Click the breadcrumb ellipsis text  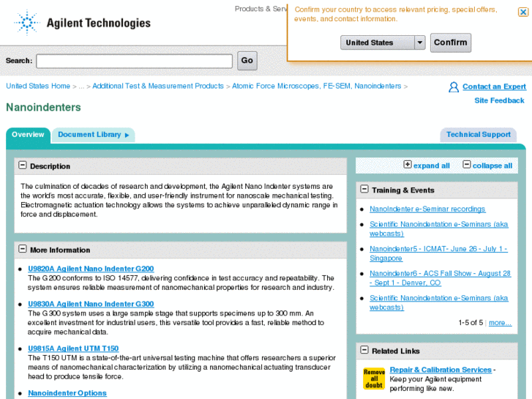tap(81, 87)
